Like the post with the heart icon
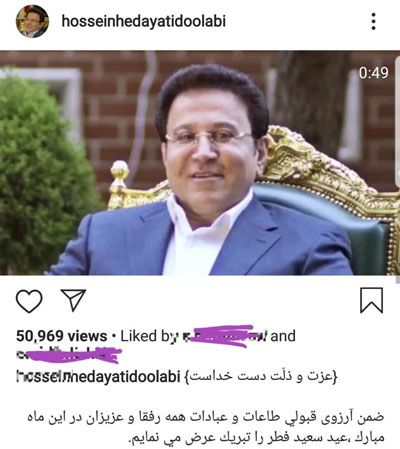 point(29,301)
